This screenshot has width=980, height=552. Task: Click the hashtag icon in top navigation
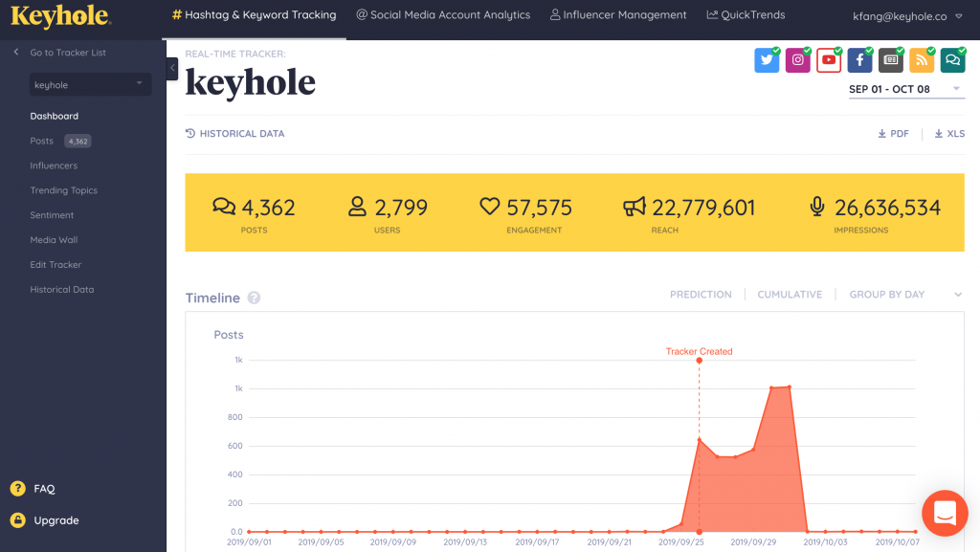point(177,14)
